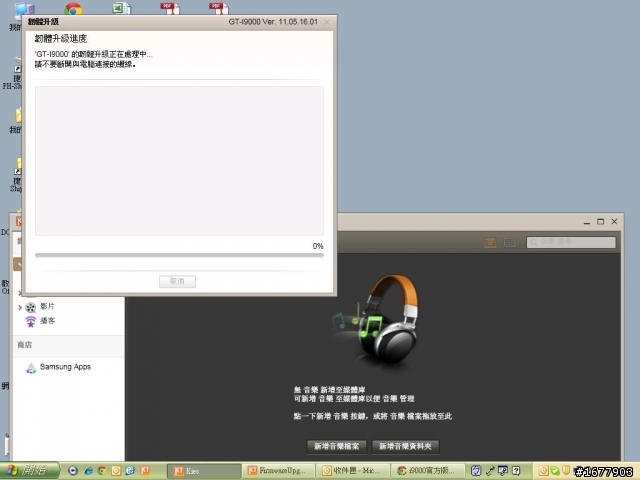Click the 商店 section header
The height and width of the screenshot is (480, 640).
click(x=24, y=345)
